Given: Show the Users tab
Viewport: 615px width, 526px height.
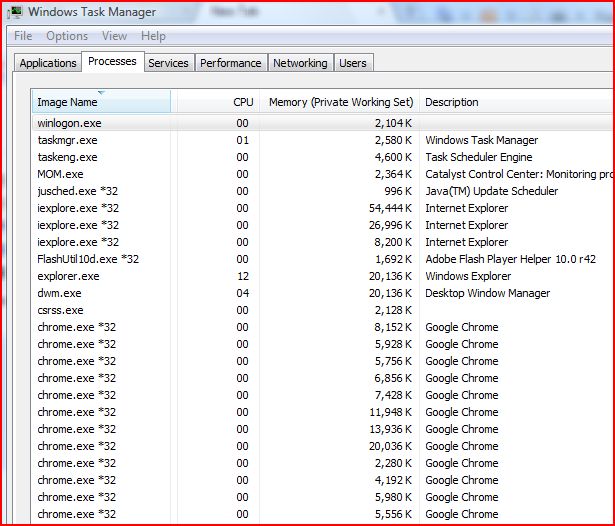Looking at the screenshot, I should [353, 63].
